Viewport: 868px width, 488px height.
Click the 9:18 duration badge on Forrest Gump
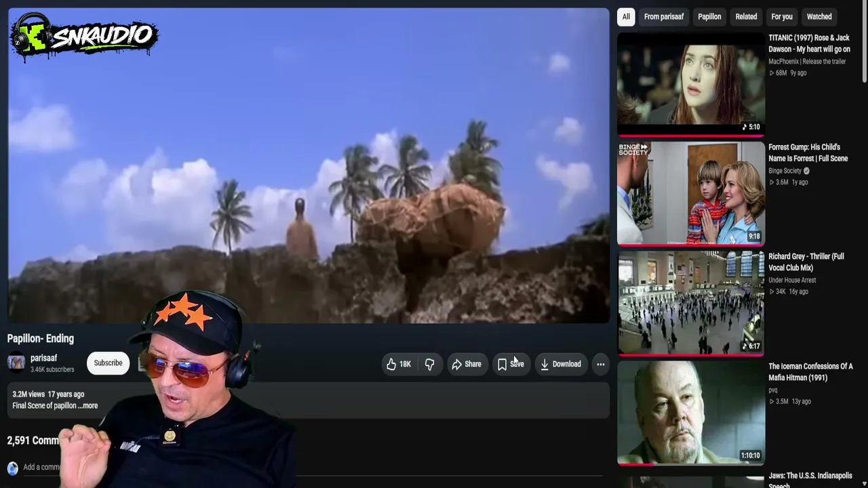coord(754,237)
